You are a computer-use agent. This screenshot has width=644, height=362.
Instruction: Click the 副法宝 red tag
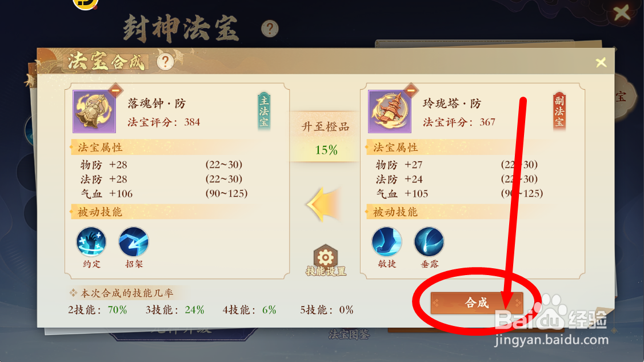click(559, 112)
